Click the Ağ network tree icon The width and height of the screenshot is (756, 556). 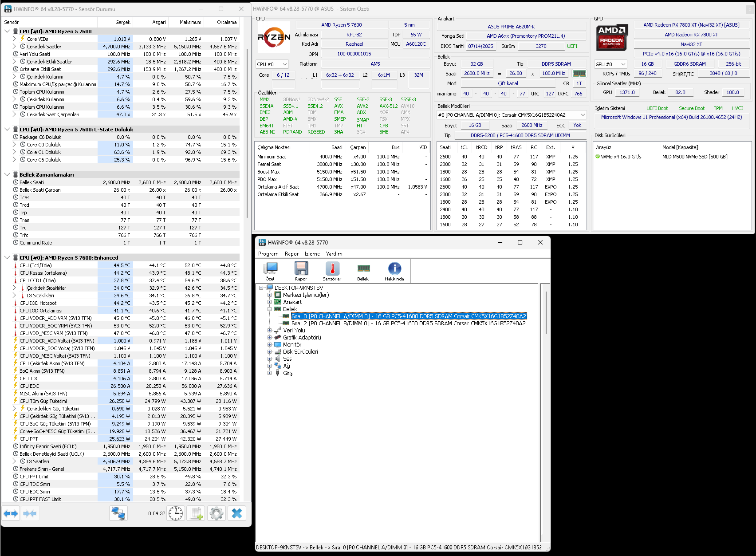pos(278,366)
